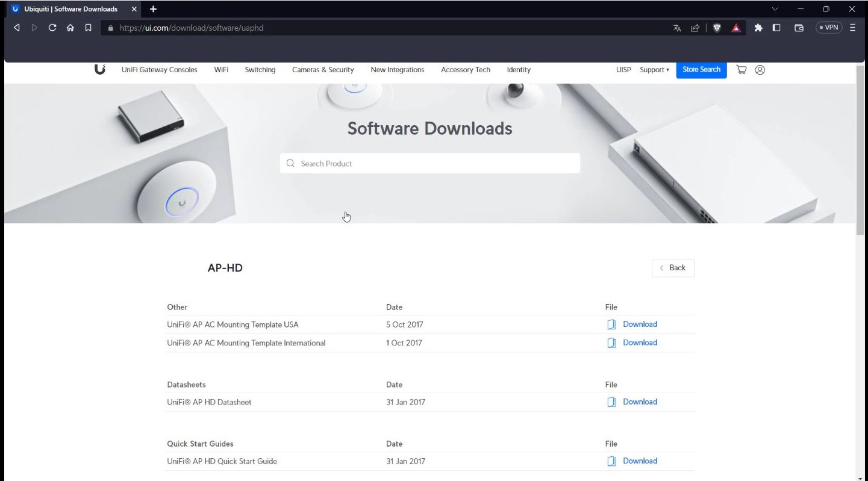The height and width of the screenshot is (481, 868).
Task: Download the AP HD Datasheet
Action: [x=640, y=402]
